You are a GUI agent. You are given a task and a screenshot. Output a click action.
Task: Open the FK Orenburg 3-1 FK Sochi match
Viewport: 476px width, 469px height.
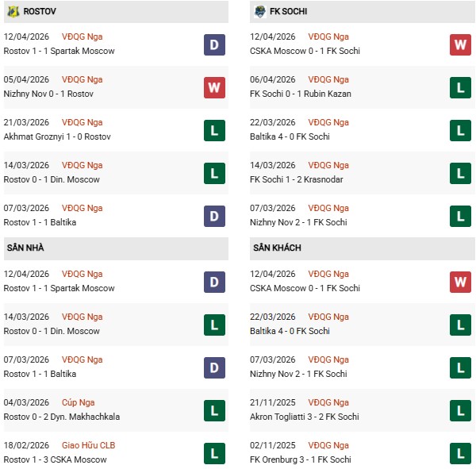[305, 459]
